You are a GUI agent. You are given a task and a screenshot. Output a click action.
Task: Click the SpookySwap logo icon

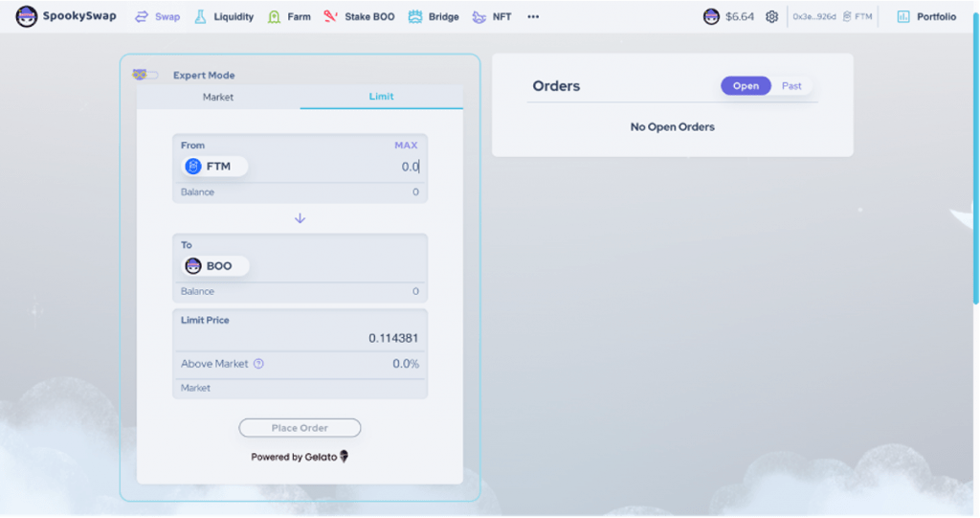click(x=26, y=16)
